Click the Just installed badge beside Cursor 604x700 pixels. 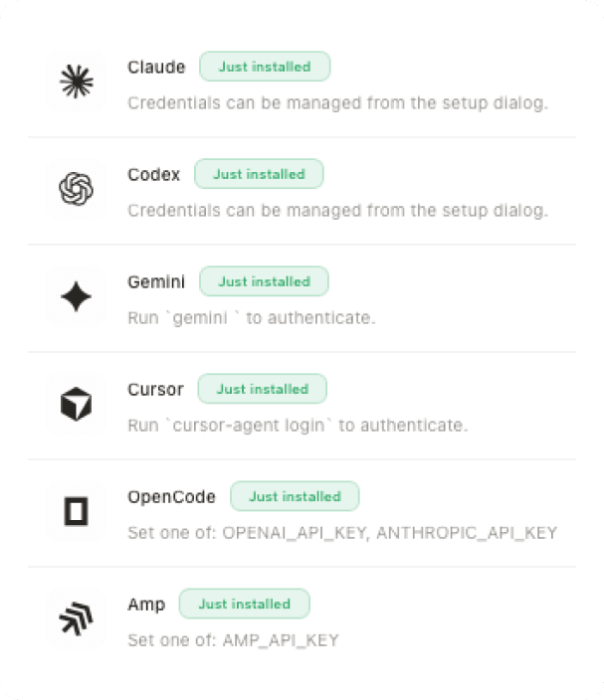pos(263,389)
